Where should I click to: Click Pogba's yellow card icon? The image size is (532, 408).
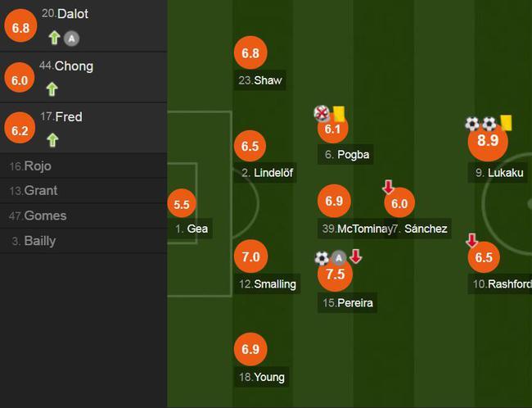point(339,114)
